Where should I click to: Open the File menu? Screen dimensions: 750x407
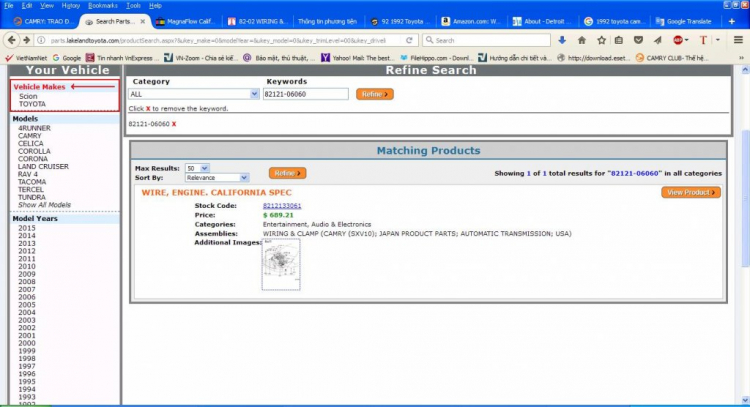9,6
